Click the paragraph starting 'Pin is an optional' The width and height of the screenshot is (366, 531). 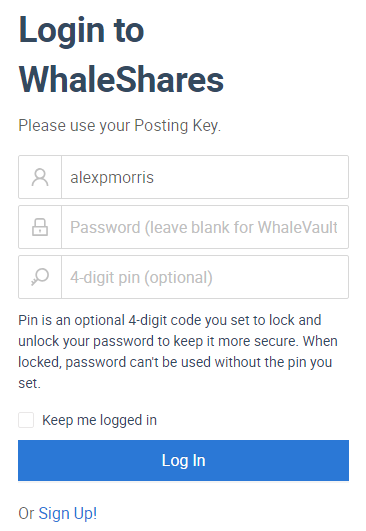pos(178,352)
